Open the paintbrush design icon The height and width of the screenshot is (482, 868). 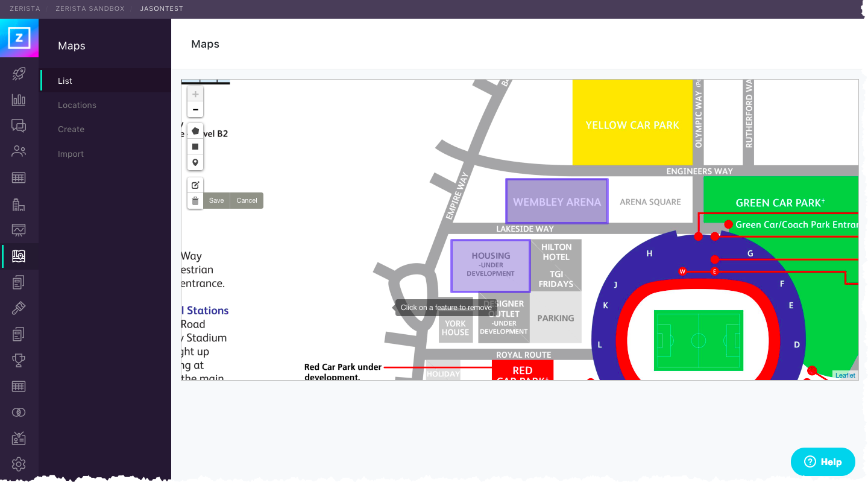pos(19,308)
